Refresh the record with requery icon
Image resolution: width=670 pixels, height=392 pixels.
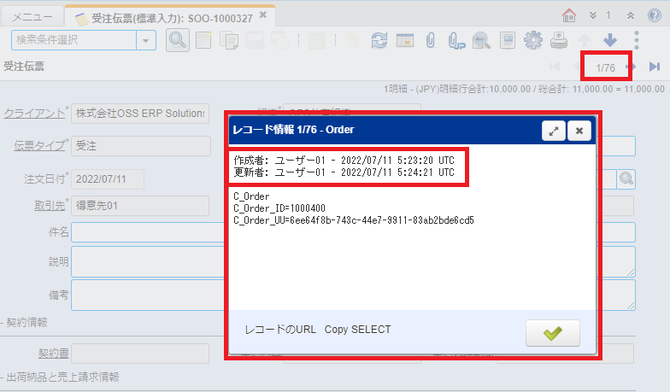tap(379, 41)
